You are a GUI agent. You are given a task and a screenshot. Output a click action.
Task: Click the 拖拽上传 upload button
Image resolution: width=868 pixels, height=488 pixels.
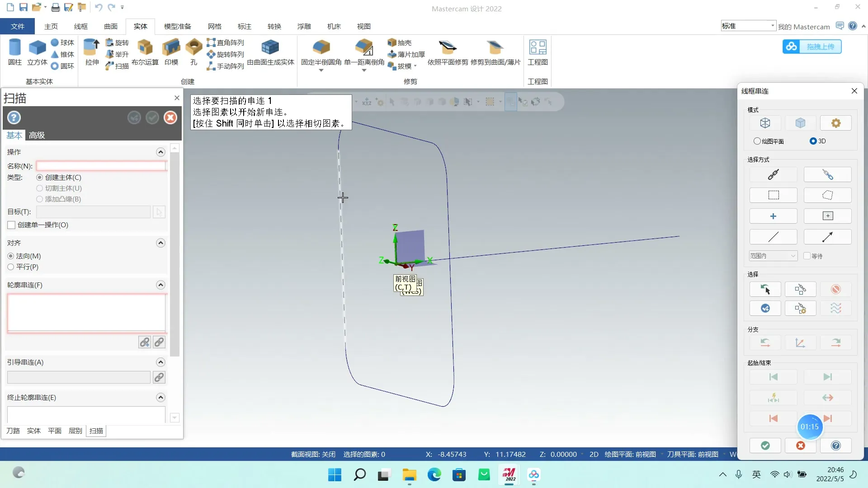pos(812,47)
